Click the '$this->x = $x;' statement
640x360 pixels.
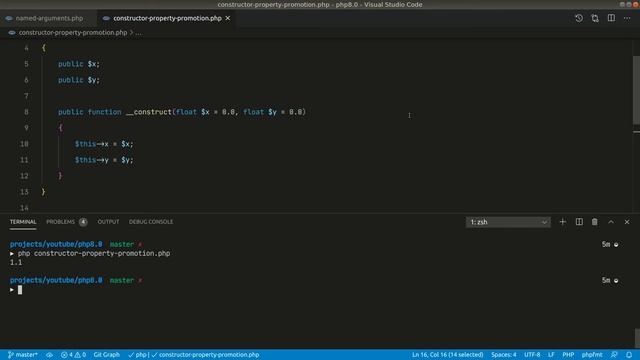pyautogui.click(x=104, y=144)
